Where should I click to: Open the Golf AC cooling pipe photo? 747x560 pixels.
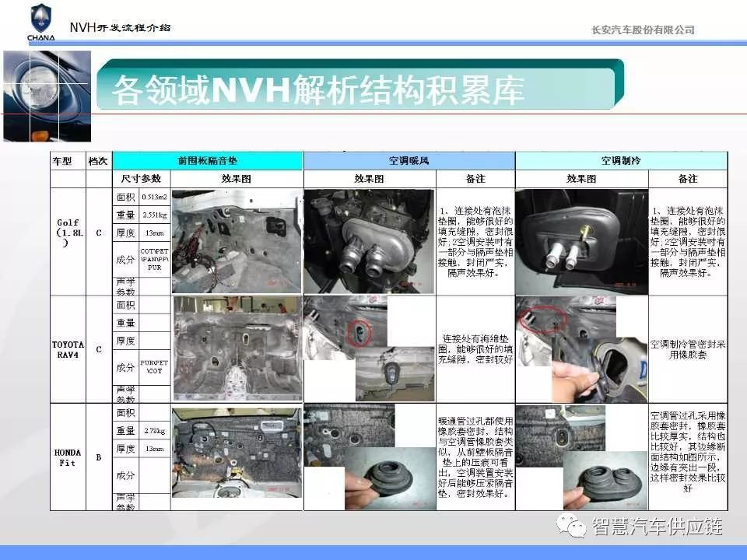[x=581, y=241]
